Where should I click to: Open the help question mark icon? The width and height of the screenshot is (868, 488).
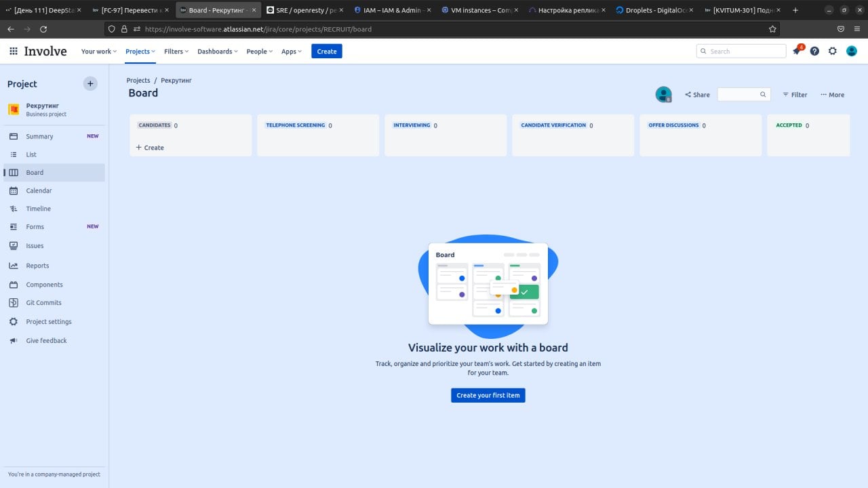click(814, 51)
